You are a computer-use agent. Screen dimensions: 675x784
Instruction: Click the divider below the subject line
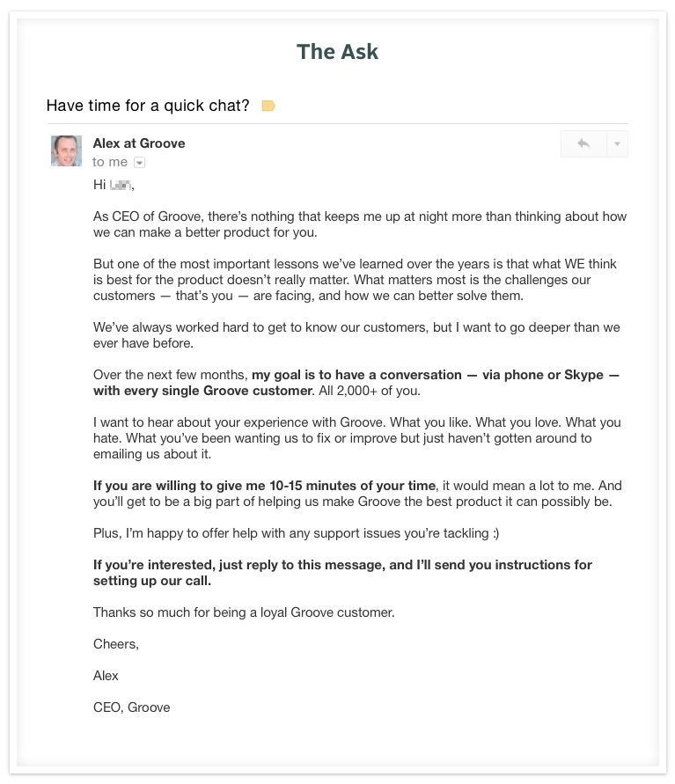(x=337, y=121)
